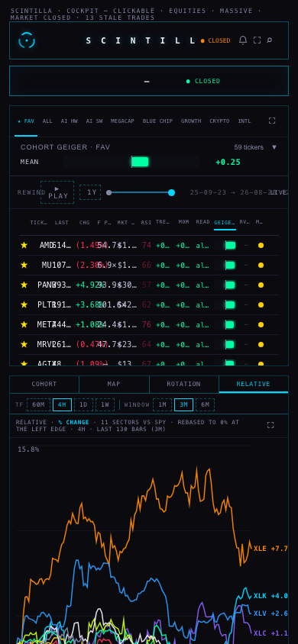Image resolution: width=298 pixels, height=644 pixels.
Task: Click the yellow status dot in AMD row
Action: [261, 246]
